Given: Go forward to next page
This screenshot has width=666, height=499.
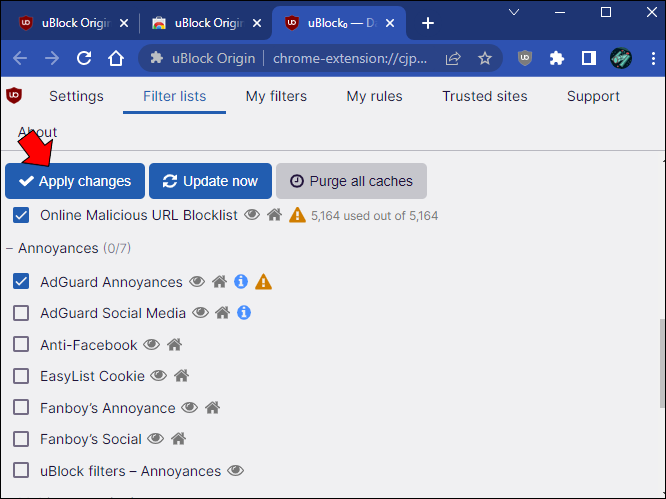Looking at the screenshot, I should click(52, 58).
